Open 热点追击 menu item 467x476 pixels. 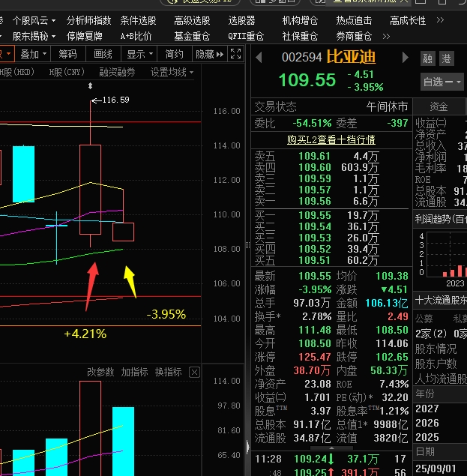[x=354, y=21]
